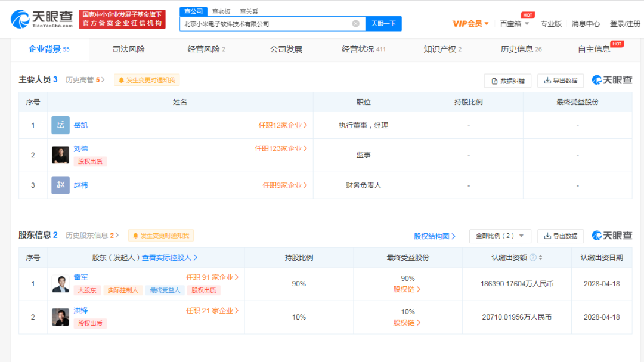This screenshot has height=362, width=644.
Task: Click 发生变更时通知我 in 主要人员 section
Action: coord(147,80)
